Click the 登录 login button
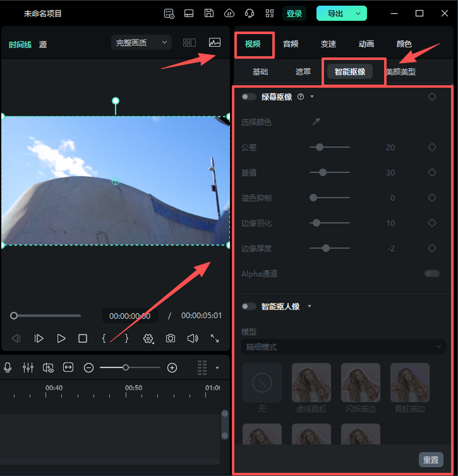 [294, 13]
